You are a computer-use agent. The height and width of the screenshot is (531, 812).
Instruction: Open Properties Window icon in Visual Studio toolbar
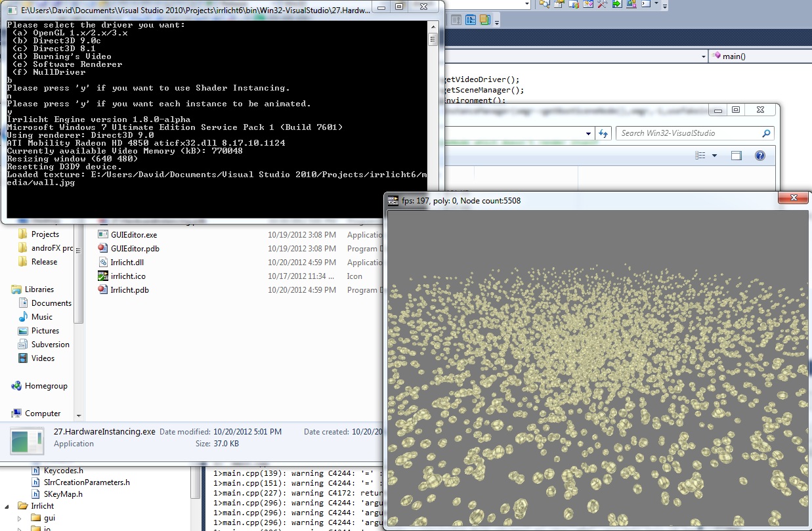pos(574,4)
